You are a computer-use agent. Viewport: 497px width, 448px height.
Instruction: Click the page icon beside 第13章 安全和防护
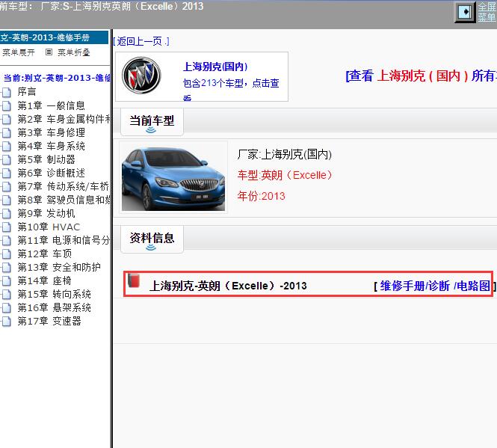(7, 268)
